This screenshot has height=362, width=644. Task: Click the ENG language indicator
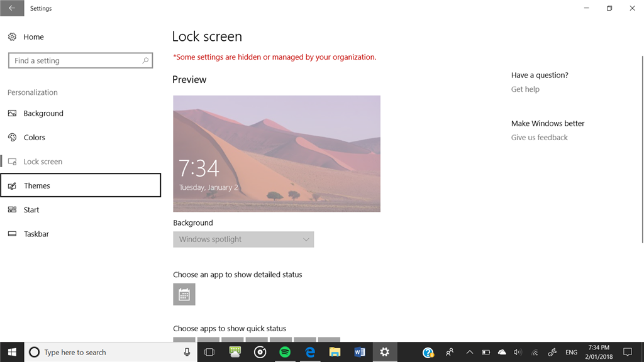pos(571,352)
